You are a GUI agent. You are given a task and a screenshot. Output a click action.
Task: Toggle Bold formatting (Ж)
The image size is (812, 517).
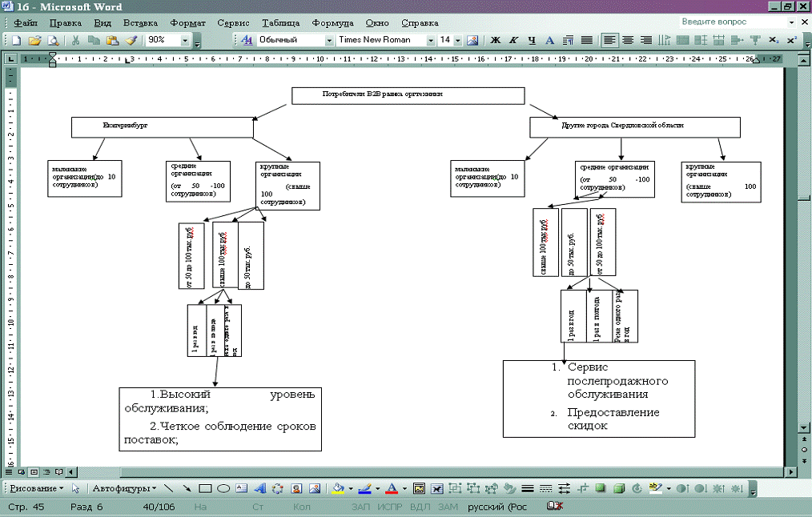(495, 40)
